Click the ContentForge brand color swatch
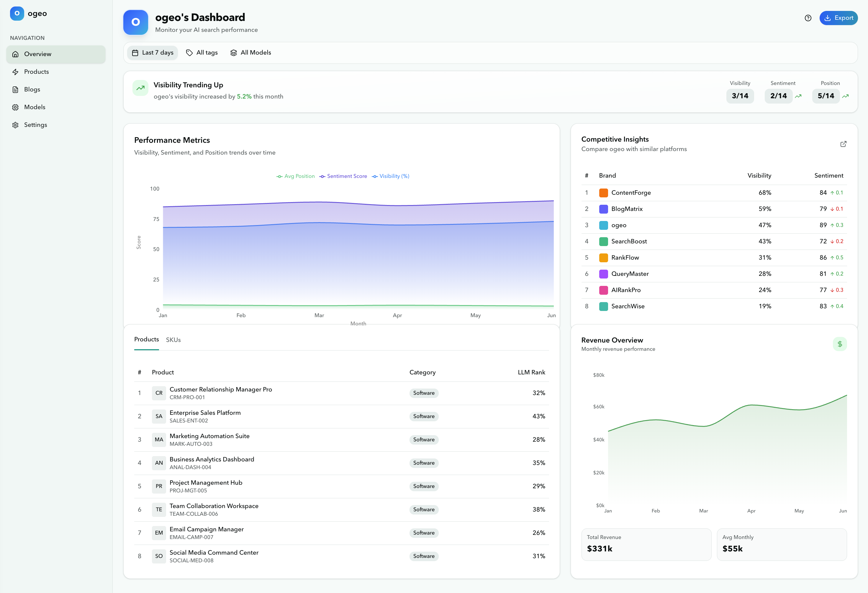The width and height of the screenshot is (868, 593). tap(604, 192)
